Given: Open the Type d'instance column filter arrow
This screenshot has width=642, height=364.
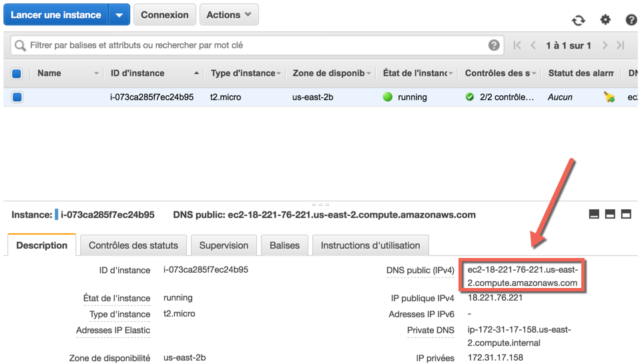Looking at the screenshot, I should point(279,73).
